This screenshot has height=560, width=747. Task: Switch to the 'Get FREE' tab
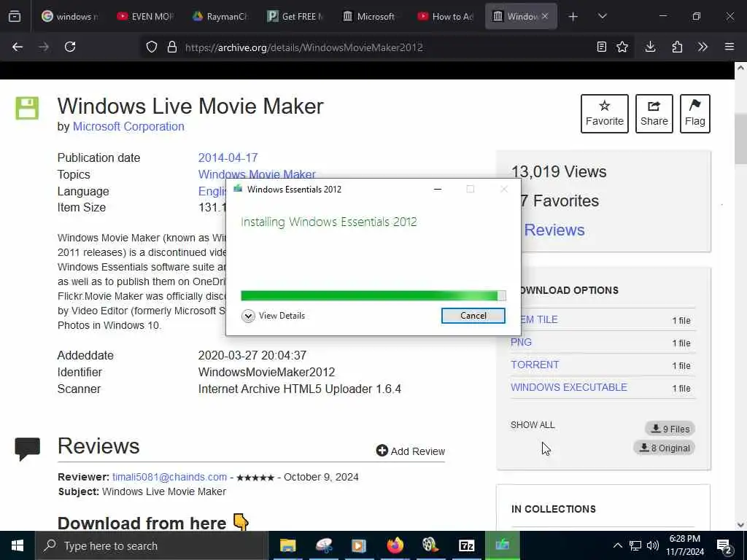295,16
